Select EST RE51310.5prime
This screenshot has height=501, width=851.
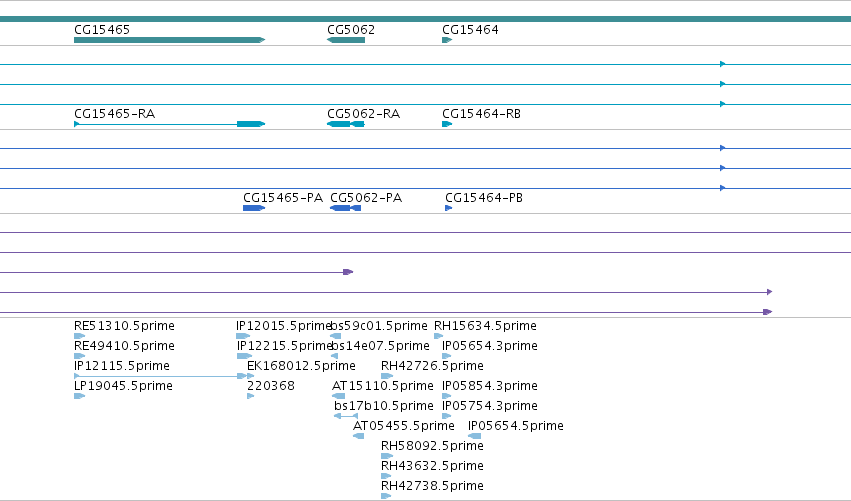[x=124, y=326]
